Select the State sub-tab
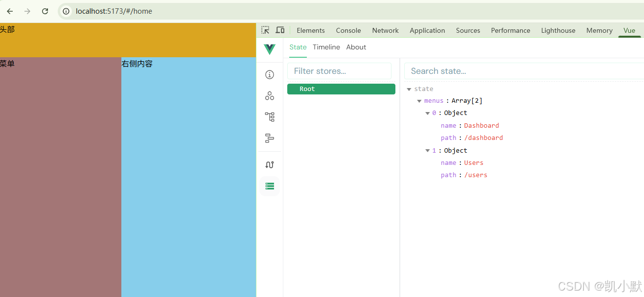This screenshot has width=644, height=297. [298, 47]
